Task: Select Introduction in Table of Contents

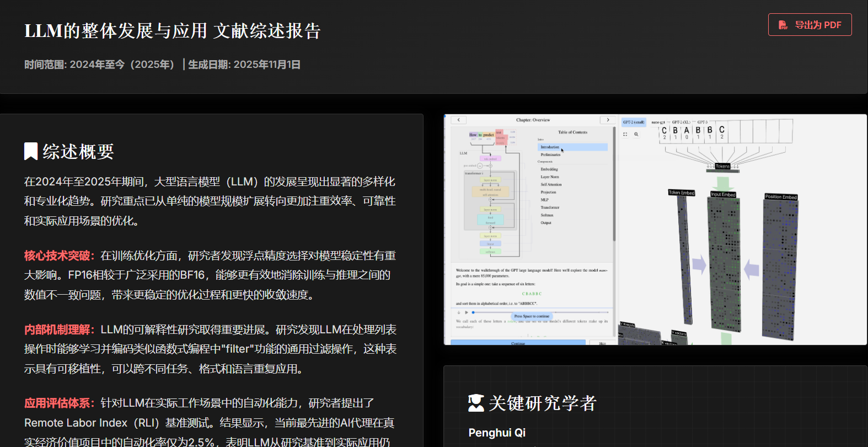Action: [572, 147]
